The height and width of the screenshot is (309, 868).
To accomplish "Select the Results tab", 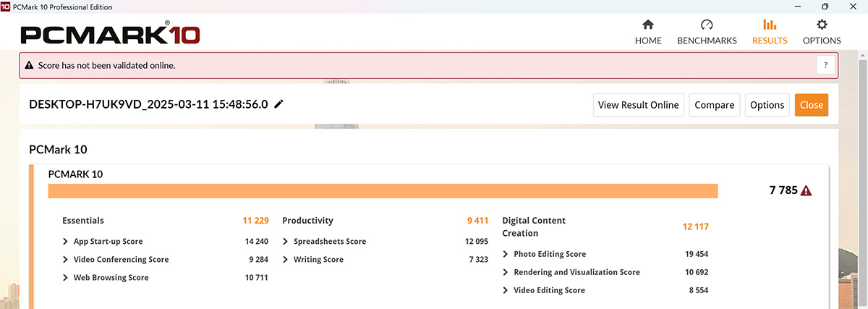I will 770,33.
